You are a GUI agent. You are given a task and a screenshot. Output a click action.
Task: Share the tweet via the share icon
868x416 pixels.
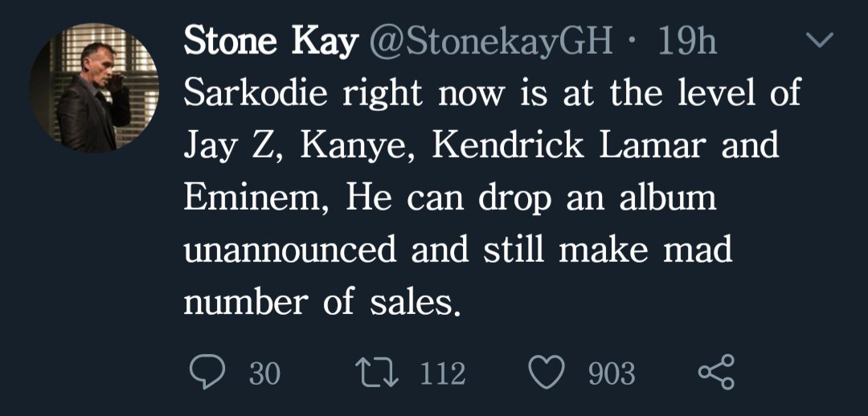tap(717, 373)
